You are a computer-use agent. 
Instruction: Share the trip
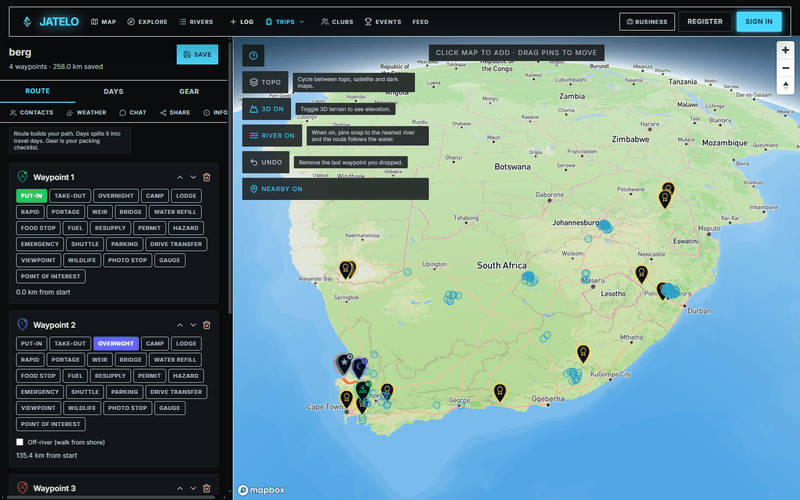[175, 113]
